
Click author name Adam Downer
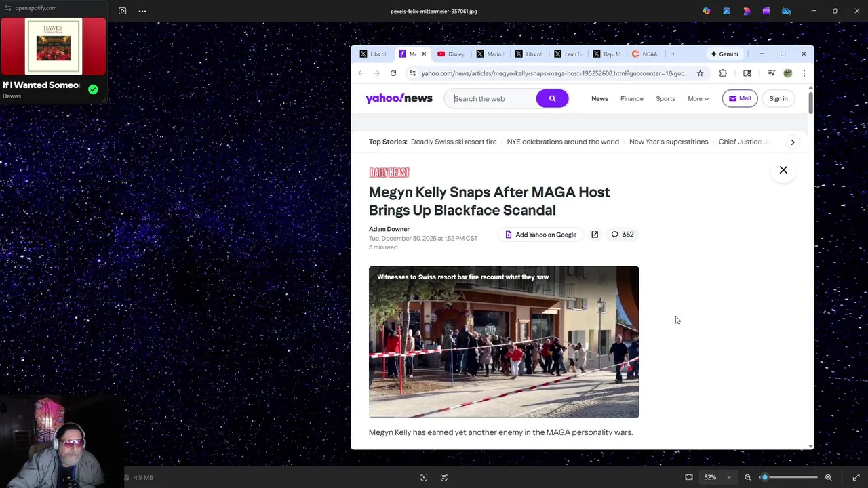[x=389, y=229]
